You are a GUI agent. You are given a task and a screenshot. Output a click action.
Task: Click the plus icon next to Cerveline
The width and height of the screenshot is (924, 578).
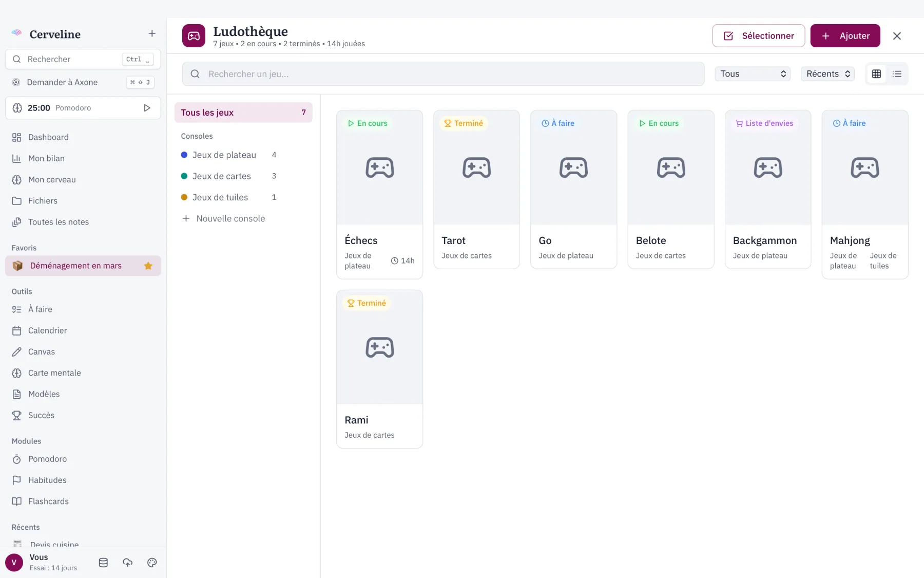152,34
